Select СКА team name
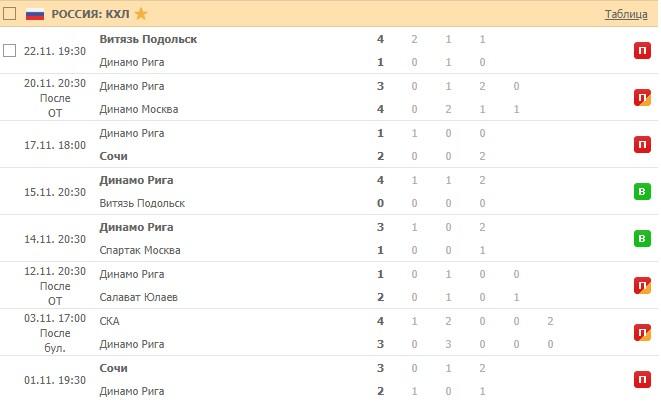The height and width of the screenshot is (401, 661). [x=110, y=321]
